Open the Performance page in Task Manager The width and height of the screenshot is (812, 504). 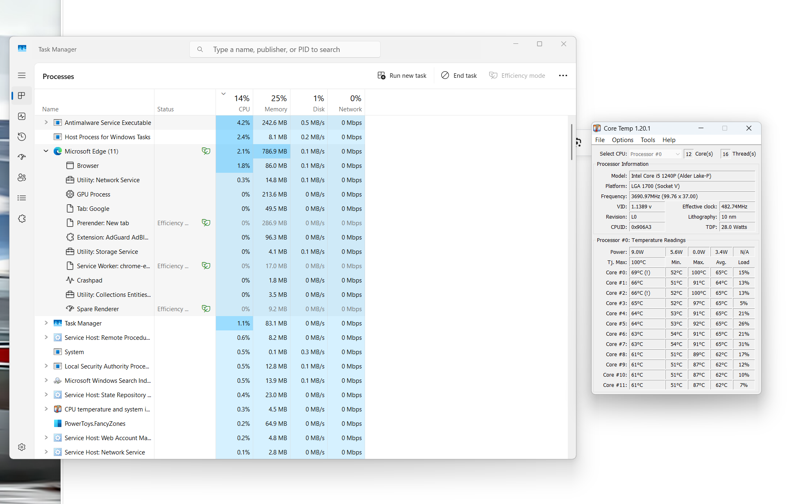coord(22,116)
